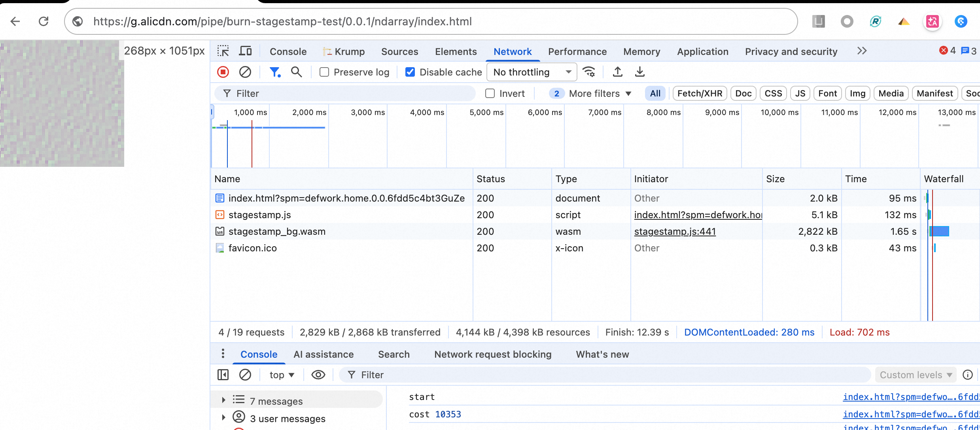Open the AI assistance drawer tab
This screenshot has height=430, width=980.
tap(323, 354)
